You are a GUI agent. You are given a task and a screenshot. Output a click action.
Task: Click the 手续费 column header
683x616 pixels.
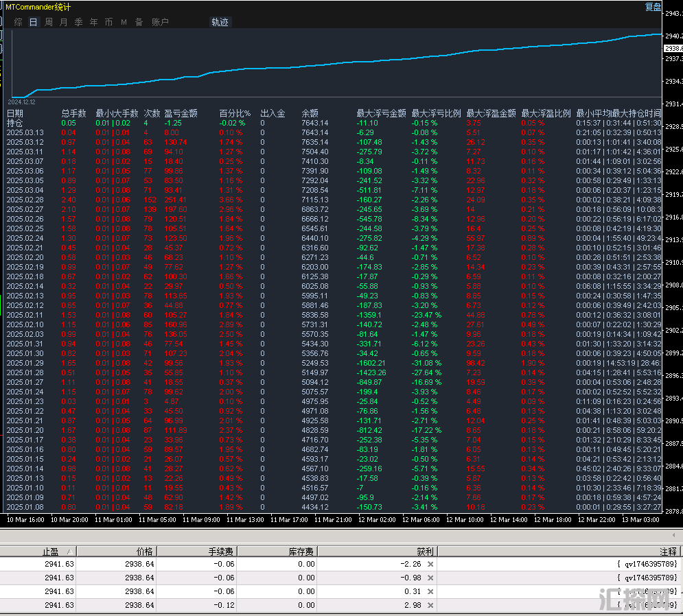point(197,552)
